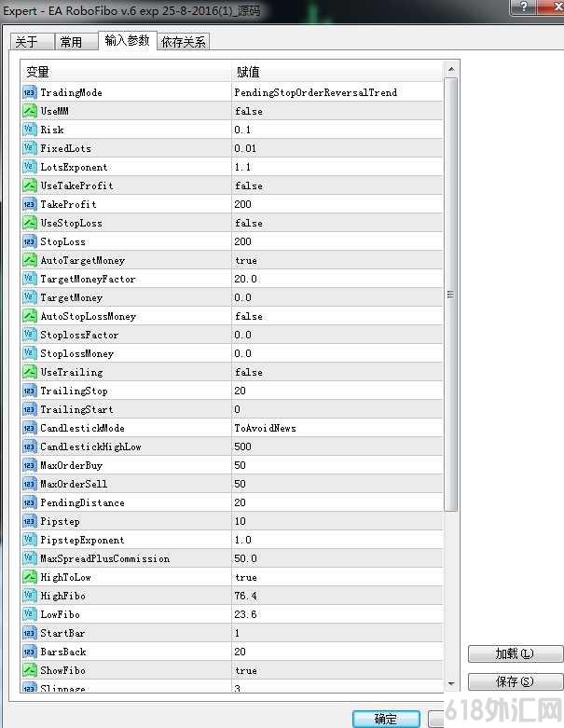Click the UseTrailing boolean icon
The image size is (564, 728).
(29, 372)
